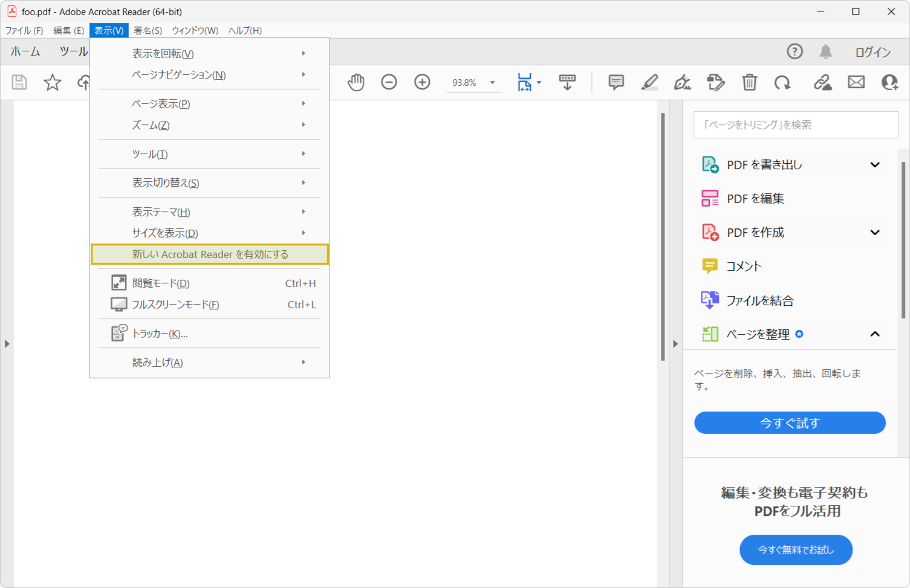This screenshot has width=910, height=588.
Task: Click the tools search field
Action: point(796,124)
